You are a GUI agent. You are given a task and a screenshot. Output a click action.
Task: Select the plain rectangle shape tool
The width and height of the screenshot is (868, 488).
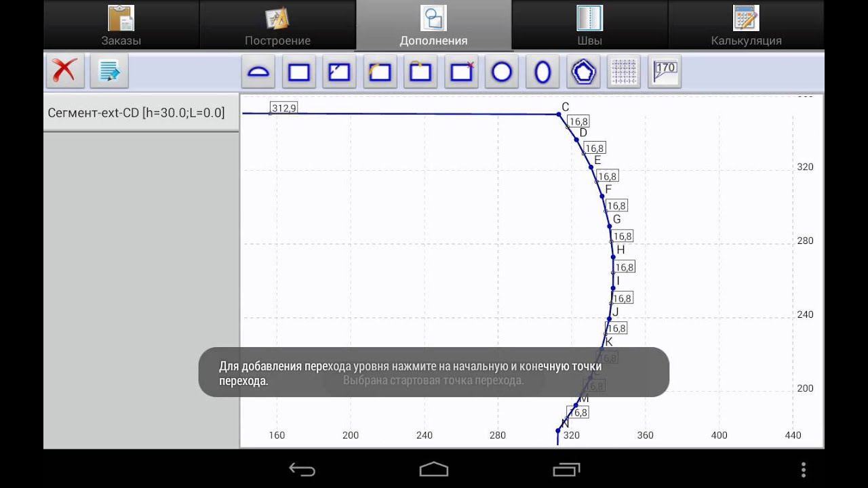click(x=299, y=72)
